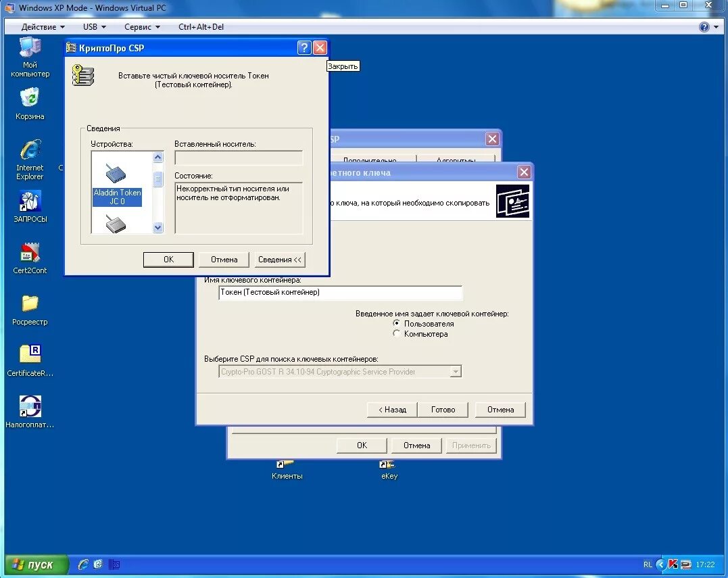Click the second quick launch browser icon
Viewport: 728px width, 578px height.
[x=98, y=564]
